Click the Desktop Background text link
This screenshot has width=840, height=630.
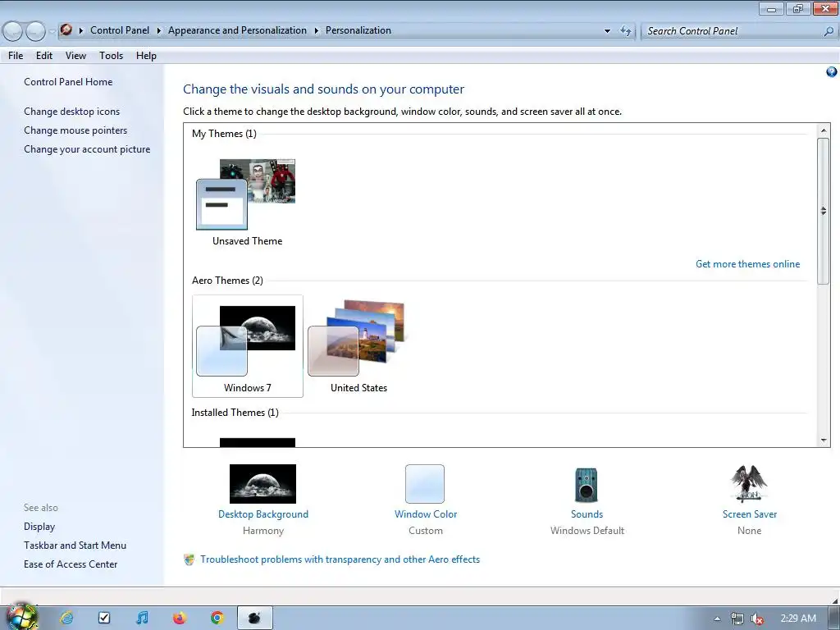tap(263, 514)
